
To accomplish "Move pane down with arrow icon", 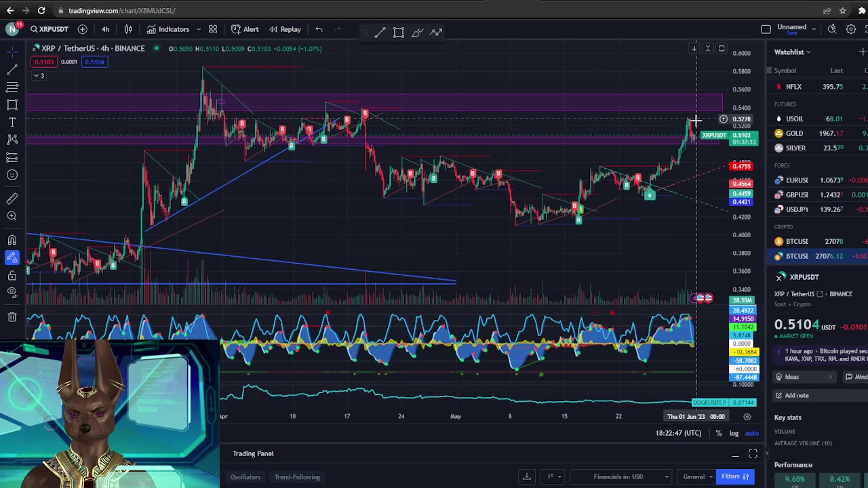I will coord(694,49).
